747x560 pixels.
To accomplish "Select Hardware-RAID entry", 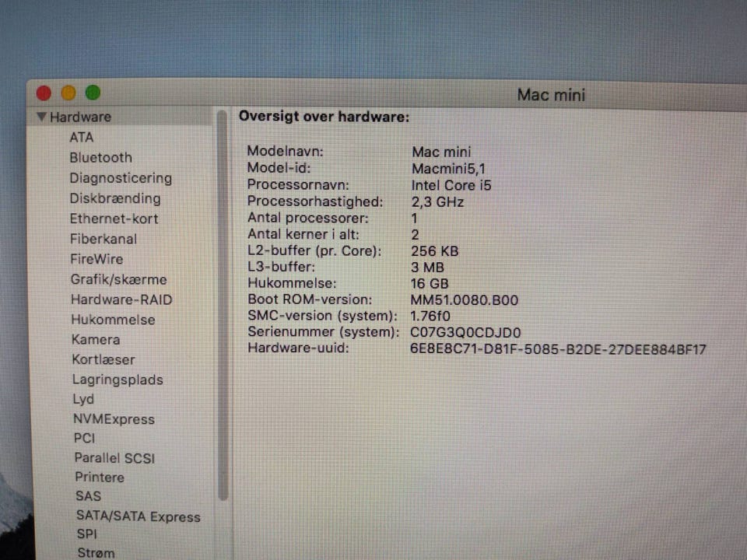I will pyautogui.click(x=121, y=299).
